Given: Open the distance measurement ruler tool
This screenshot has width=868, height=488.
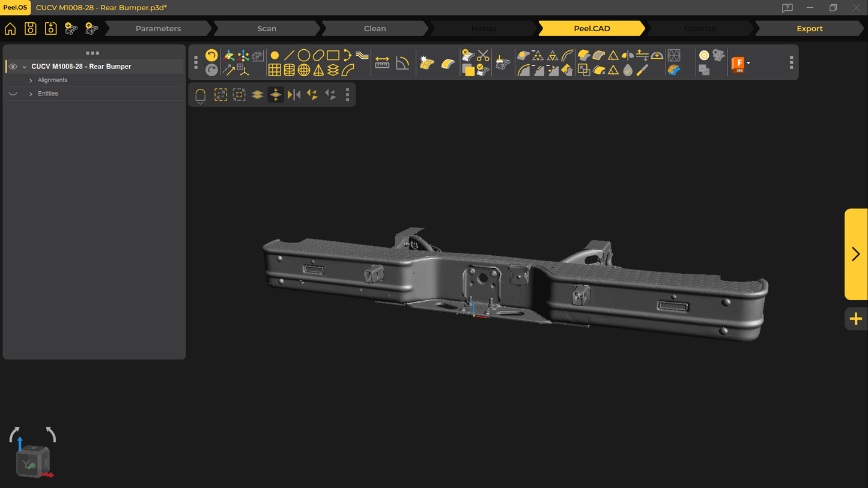Looking at the screenshot, I should (x=382, y=63).
